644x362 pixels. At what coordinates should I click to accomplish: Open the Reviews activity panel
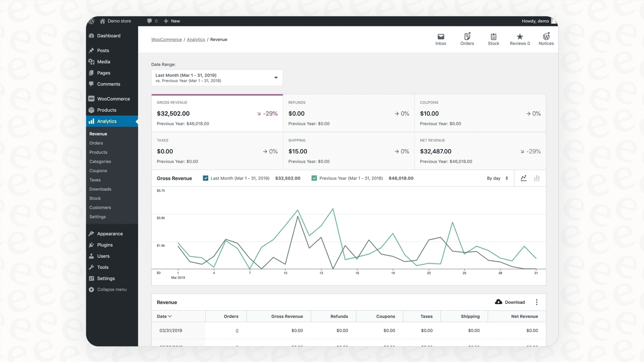point(519,38)
